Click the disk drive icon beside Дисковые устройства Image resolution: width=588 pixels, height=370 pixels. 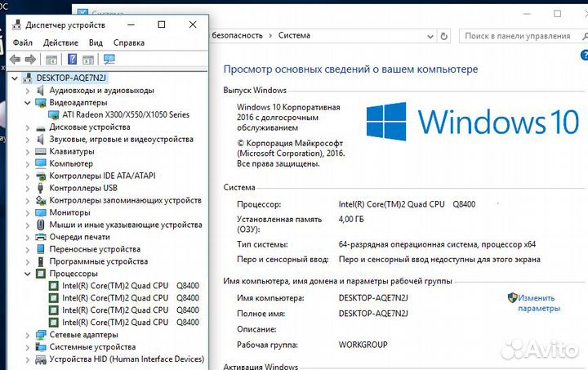click(41, 127)
